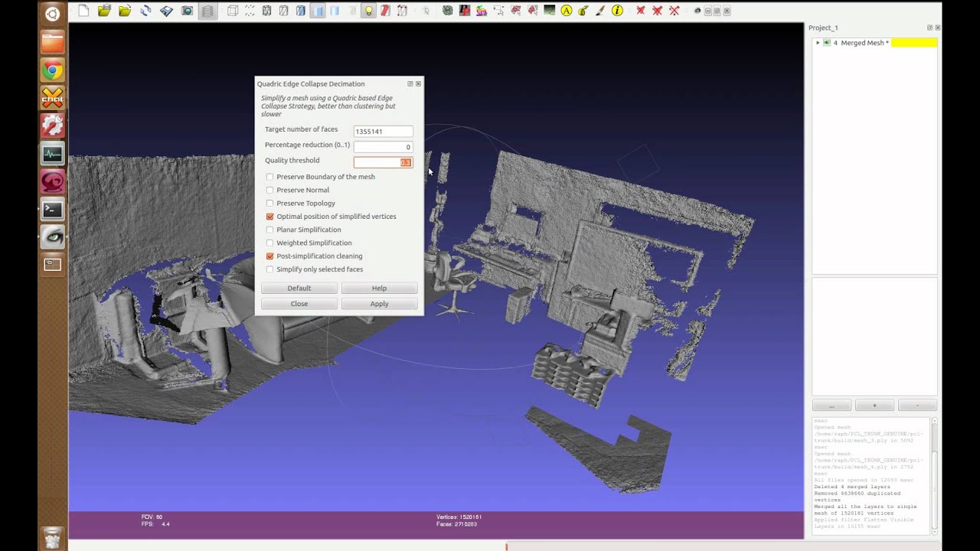
Task: Enable bounding box render mode
Action: (x=233, y=11)
